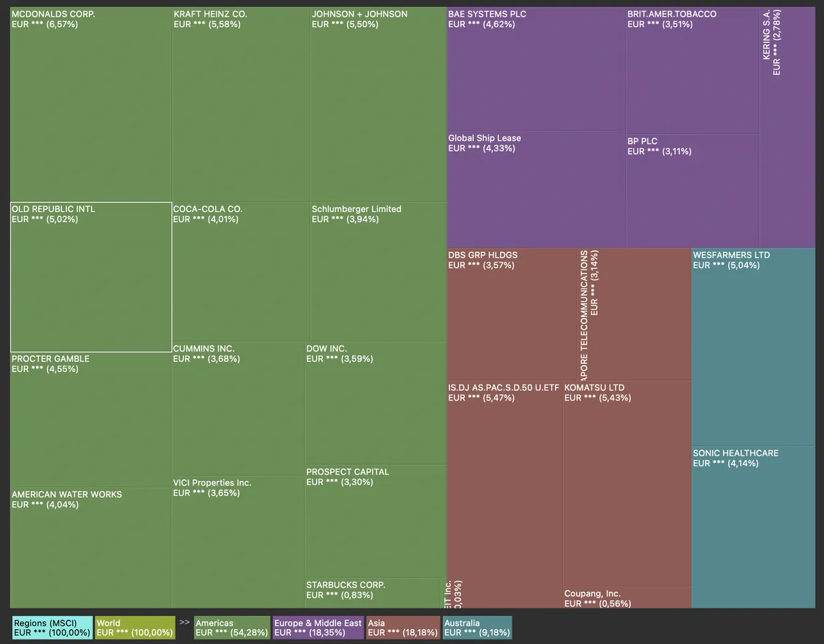Select the KOMATSU LTD tile

point(627,483)
